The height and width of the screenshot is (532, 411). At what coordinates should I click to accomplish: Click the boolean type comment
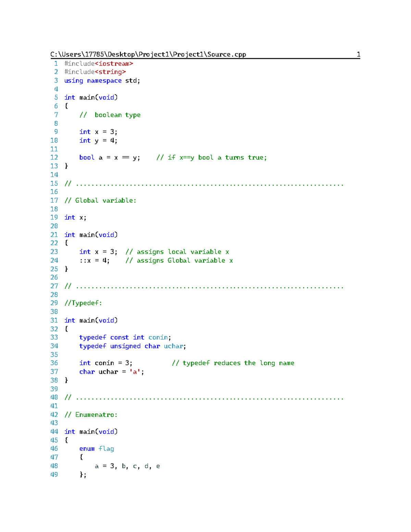pyautogui.click(x=110, y=115)
